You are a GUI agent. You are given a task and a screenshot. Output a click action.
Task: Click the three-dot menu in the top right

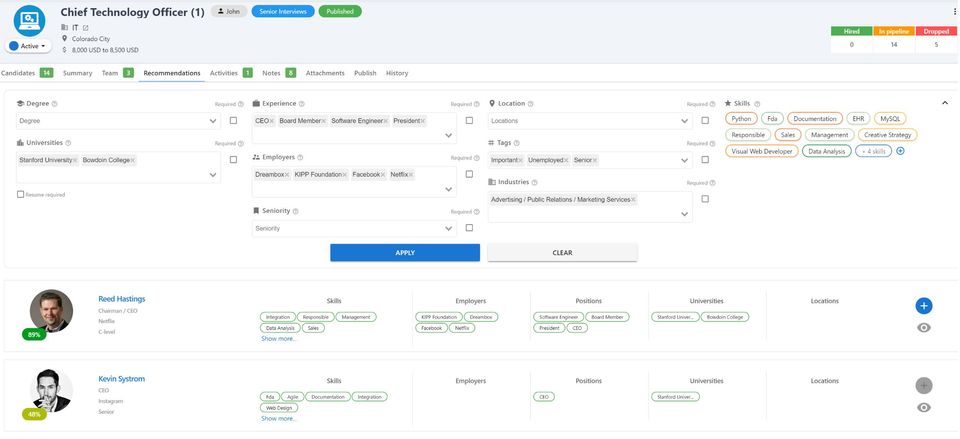point(954,12)
